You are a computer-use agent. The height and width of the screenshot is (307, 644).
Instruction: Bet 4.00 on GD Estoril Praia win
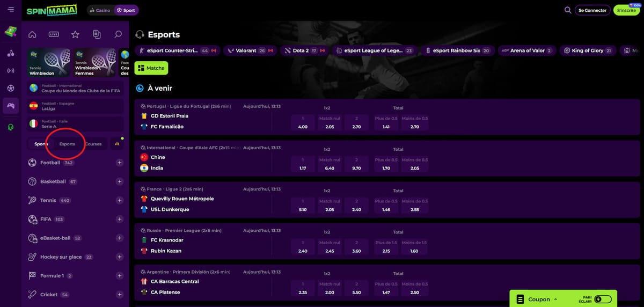click(303, 123)
